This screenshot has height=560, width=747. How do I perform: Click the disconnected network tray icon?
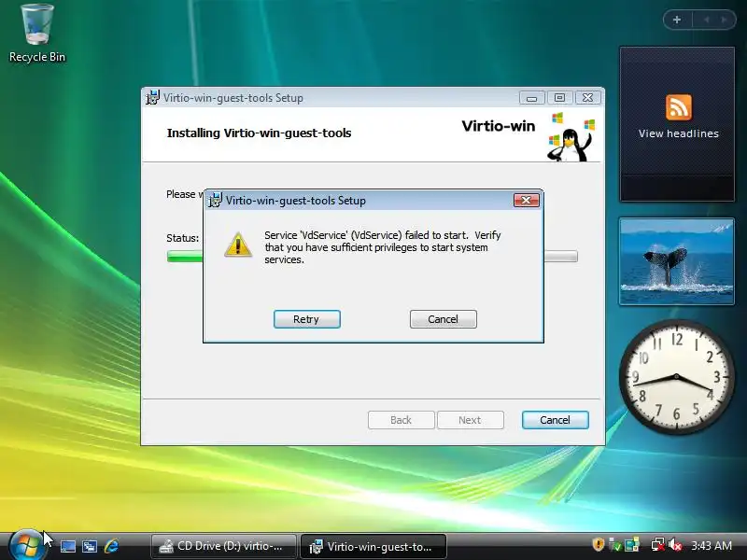tap(658, 545)
